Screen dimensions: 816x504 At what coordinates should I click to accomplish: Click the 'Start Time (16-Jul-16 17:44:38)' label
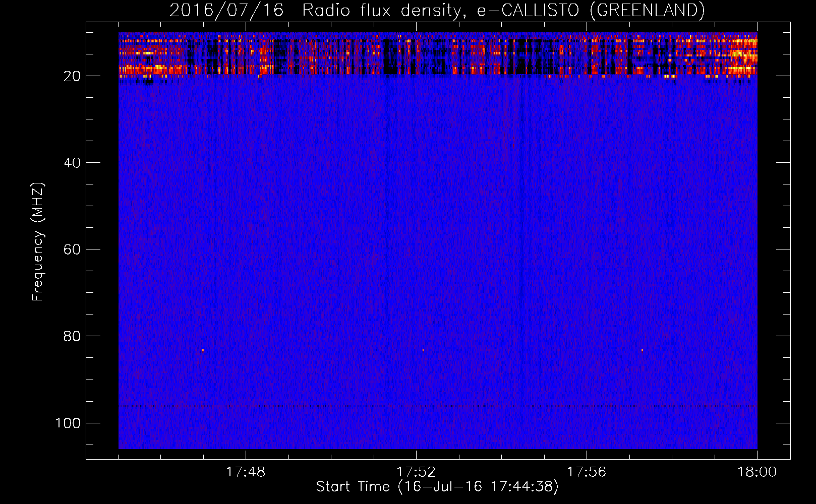coord(437,487)
